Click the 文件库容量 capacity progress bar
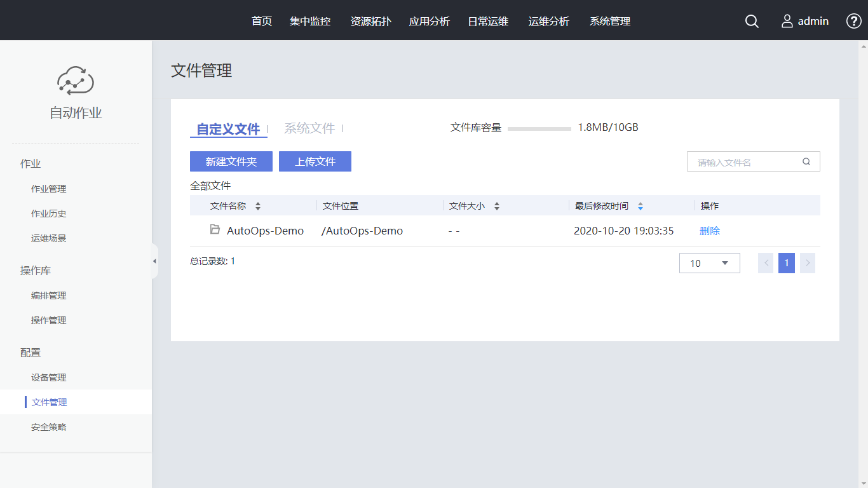The width and height of the screenshot is (868, 488). 539,128
